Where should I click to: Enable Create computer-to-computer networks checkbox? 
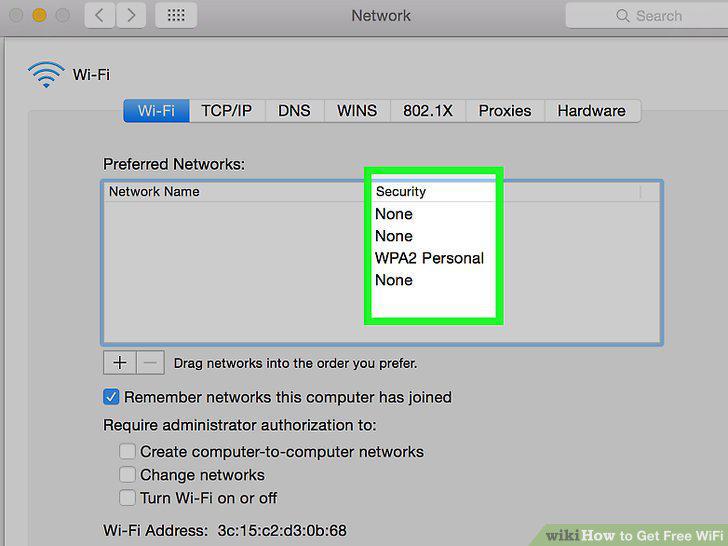click(127, 451)
